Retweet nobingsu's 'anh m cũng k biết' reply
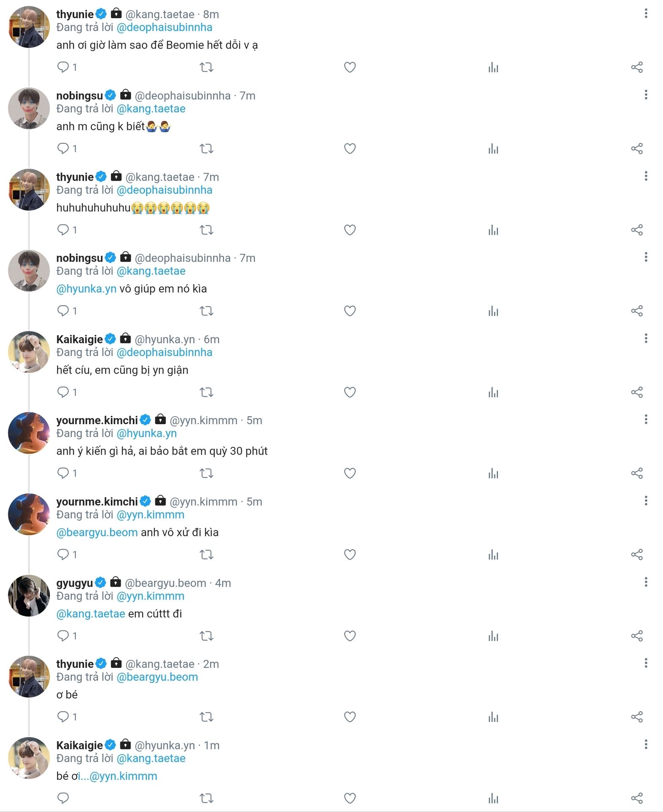663x812 pixels. tap(206, 148)
